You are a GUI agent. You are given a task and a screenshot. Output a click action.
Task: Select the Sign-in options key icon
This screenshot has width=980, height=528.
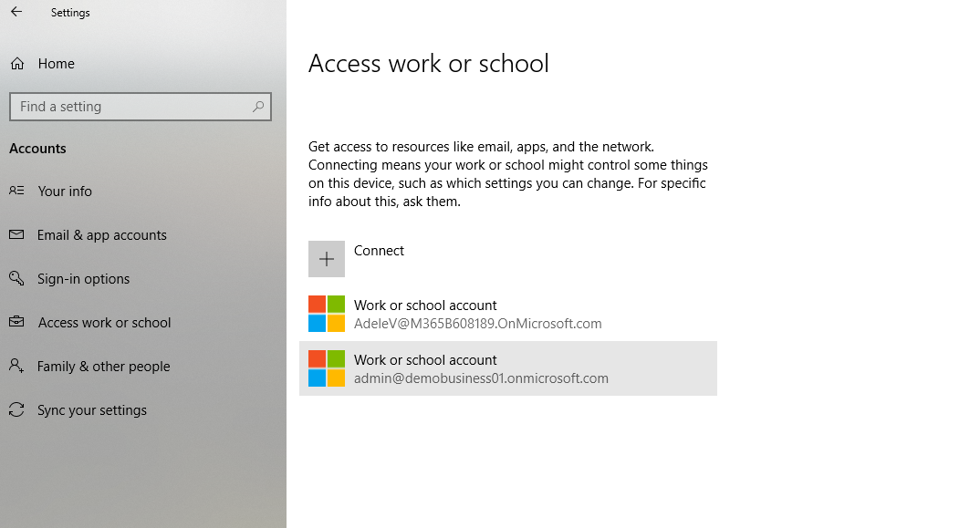pos(16,278)
